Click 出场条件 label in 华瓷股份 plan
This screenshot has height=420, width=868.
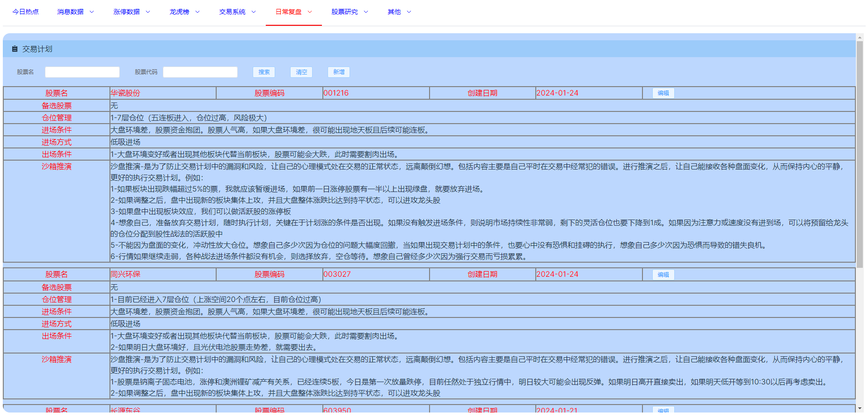57,155
